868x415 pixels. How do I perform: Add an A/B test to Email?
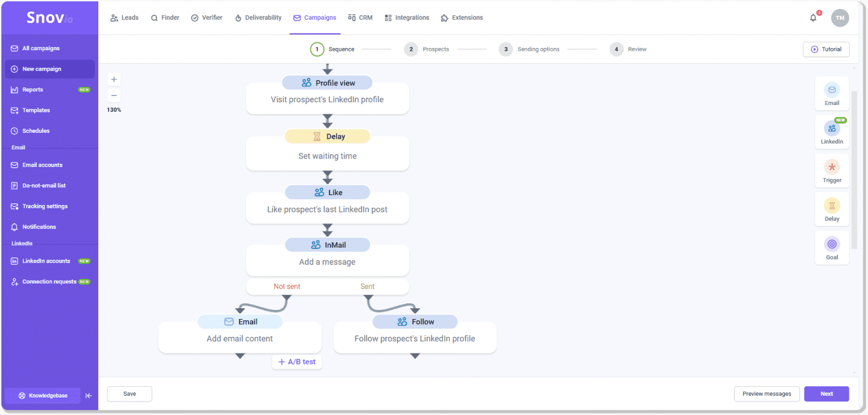(297, 362)
